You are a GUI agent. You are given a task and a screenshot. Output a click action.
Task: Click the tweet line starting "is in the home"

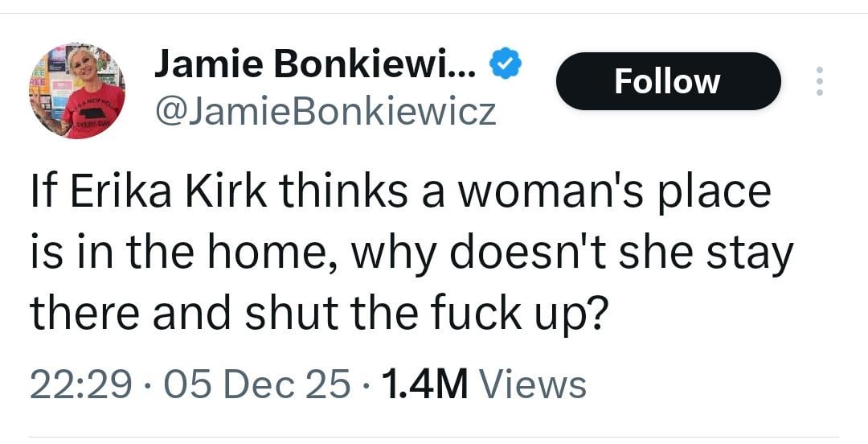pyautogui.click(x=411, y=253)
